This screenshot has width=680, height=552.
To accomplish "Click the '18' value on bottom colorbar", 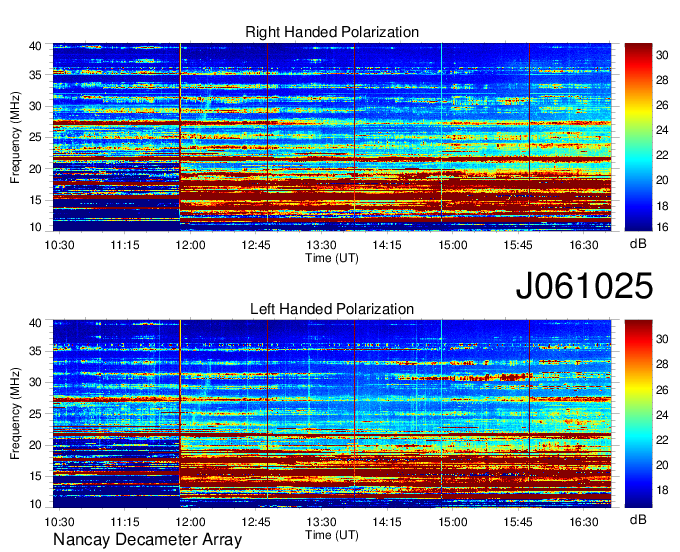I will (x=662, y=490).
